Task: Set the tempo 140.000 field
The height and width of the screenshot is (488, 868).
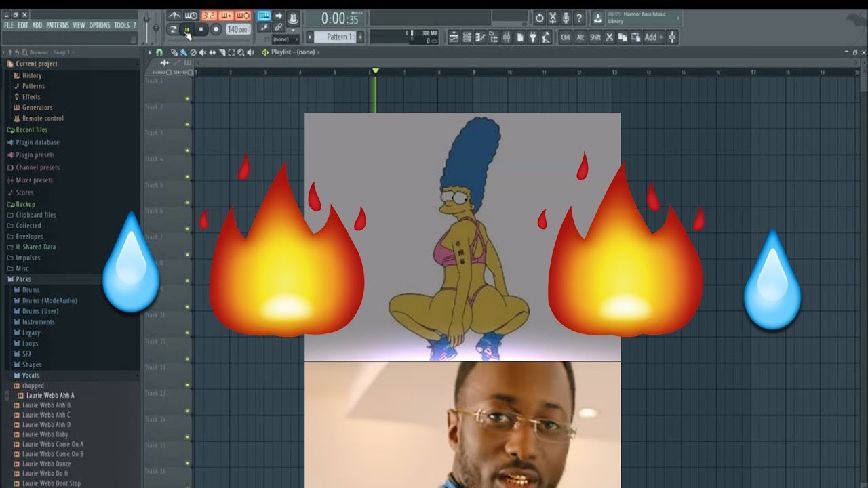Action: click(x=238, y=30)
